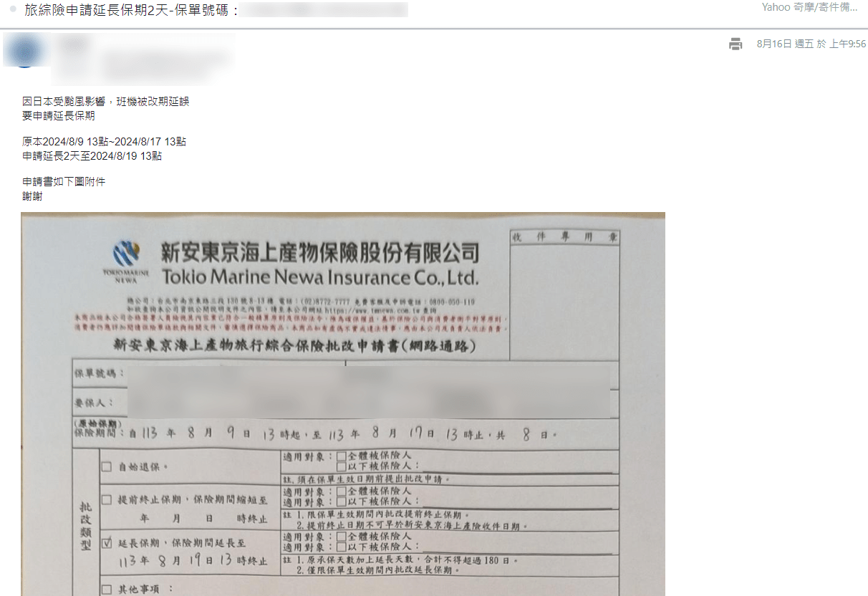Select the closing word 謝謝
The width and height of the screenshot is (868, 596).
point(32,196)
